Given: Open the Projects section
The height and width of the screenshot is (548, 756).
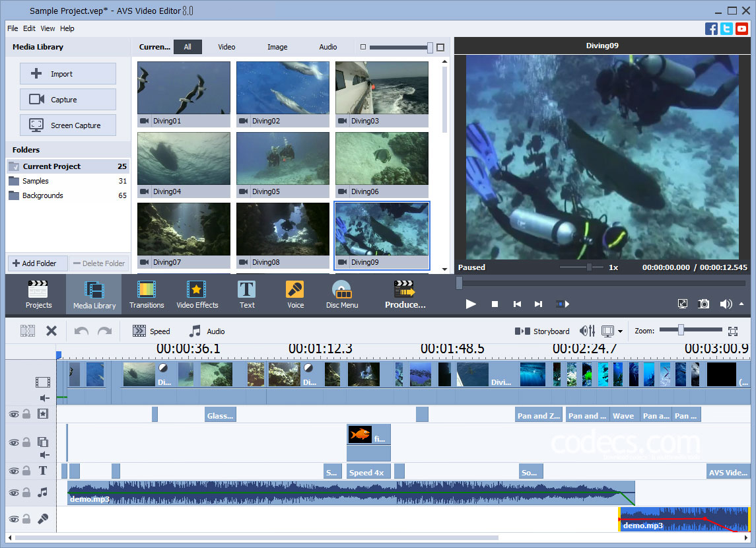Looking at the screenshot, I should 38,294.
